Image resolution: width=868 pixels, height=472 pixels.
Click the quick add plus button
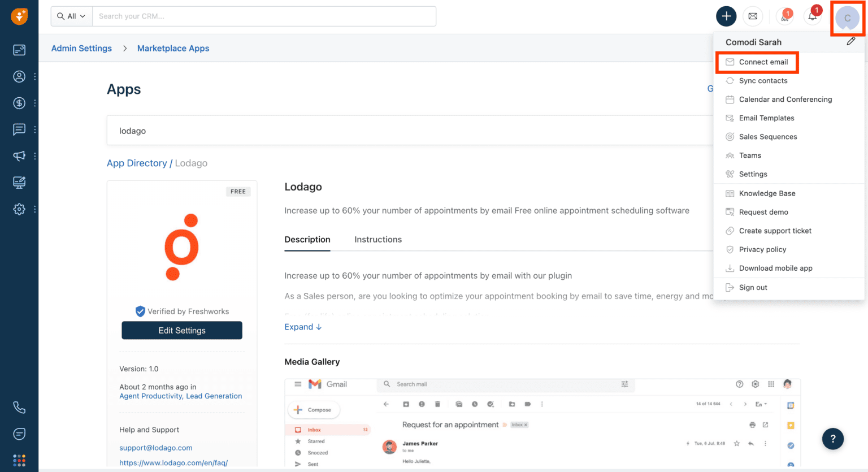point(726,16)
